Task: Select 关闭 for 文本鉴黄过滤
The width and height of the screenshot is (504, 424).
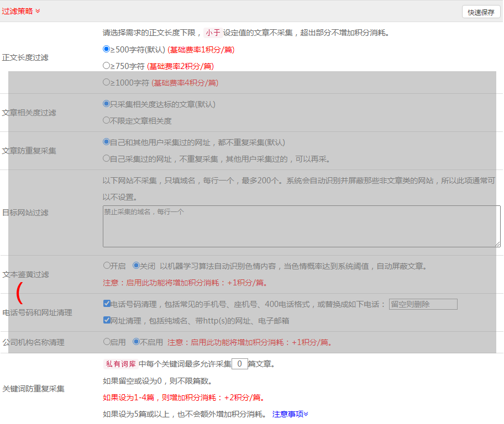Action: pos(136,266)
